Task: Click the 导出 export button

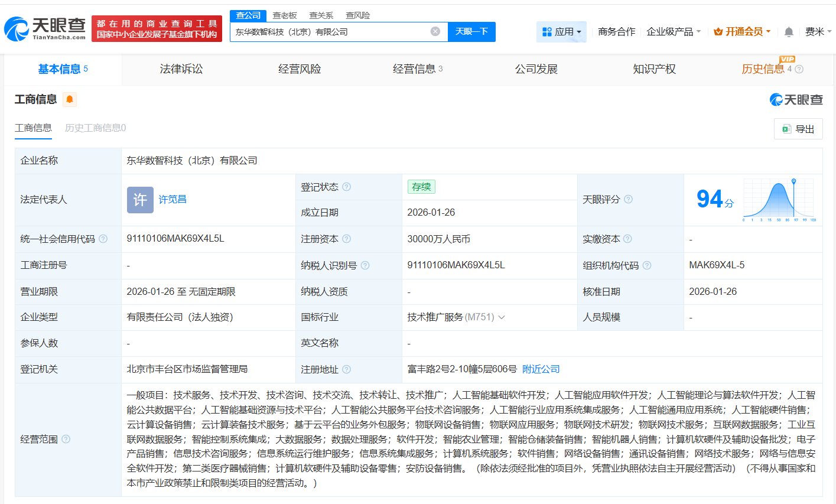Action: pyautogui.click(x=798, y=129)
